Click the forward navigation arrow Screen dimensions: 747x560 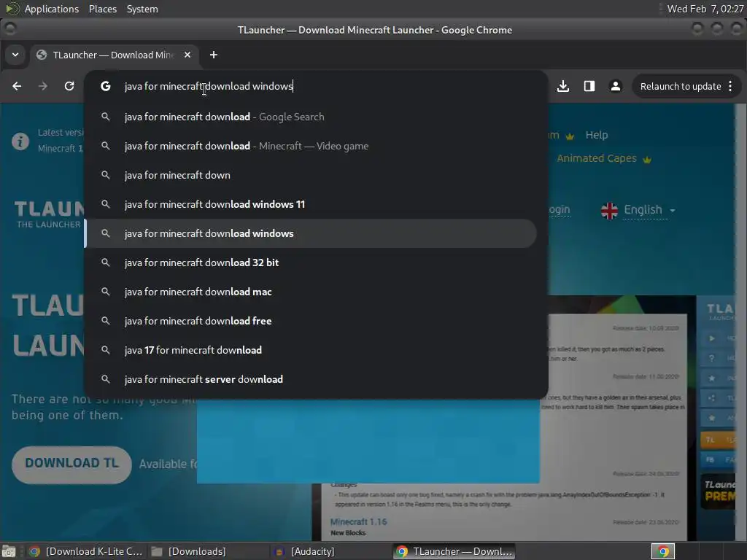click(43, 86)
